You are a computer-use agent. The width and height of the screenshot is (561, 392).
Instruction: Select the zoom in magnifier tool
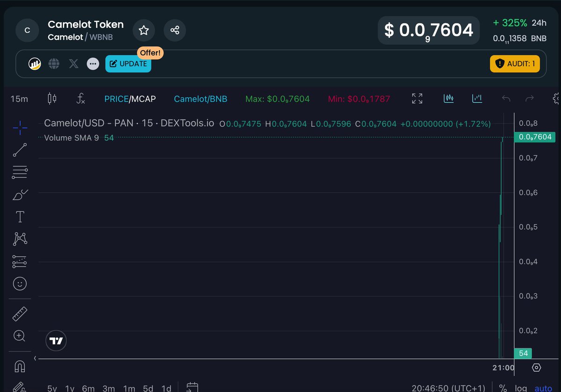pos(20,335)
